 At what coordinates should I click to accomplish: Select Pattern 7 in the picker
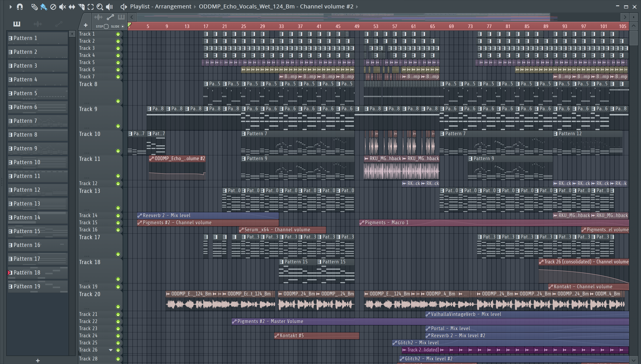point(38,121)
